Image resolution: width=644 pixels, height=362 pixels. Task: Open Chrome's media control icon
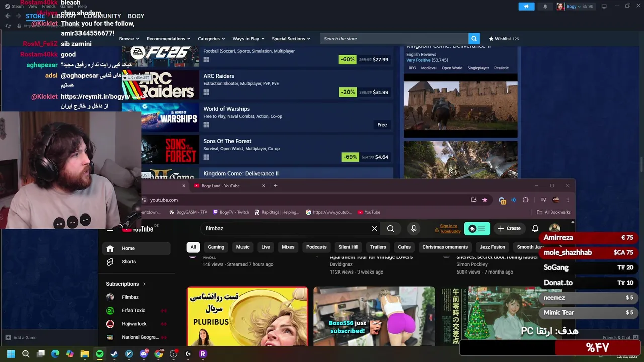click(543, 200)
